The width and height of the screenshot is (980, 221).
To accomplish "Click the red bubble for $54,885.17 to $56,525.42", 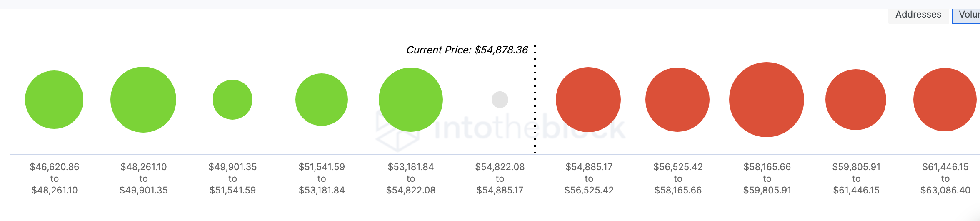I will click(x=588, y=100).
